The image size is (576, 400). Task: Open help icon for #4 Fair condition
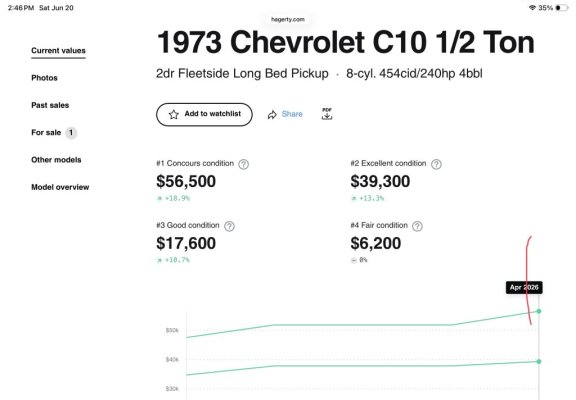coord(417,226)
